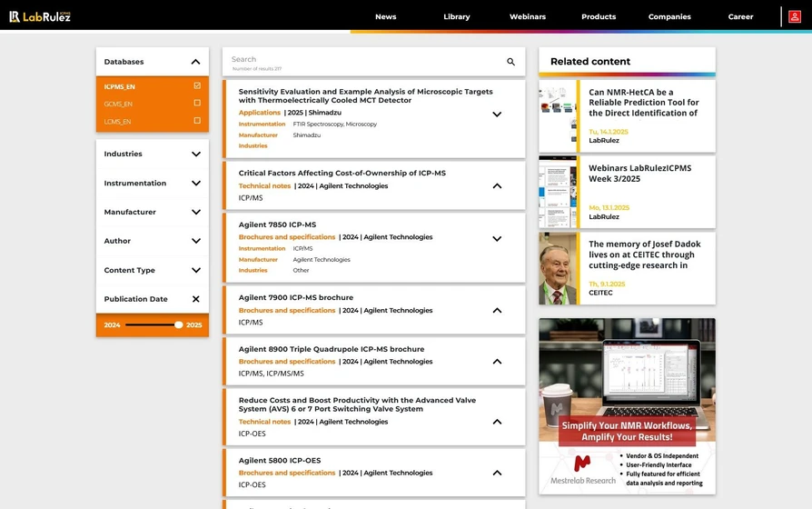This screenshot has height=509, width=812.
Task: Open the LabRulez logo home link
Action: (40, 16)
